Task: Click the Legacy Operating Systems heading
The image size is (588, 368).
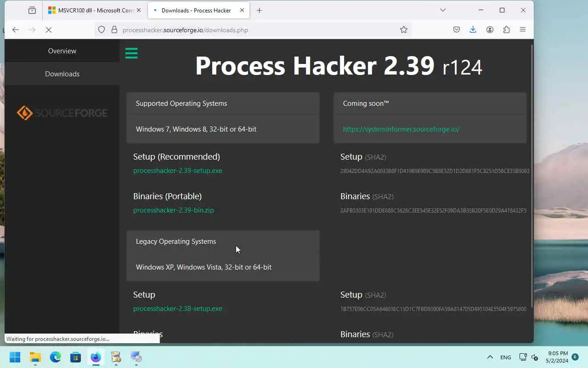Action: tap(176, 241)
